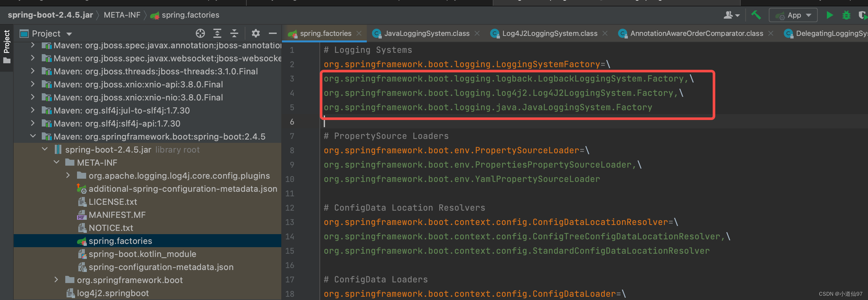Viewport: 868px width, 300px height.
Task: Click the ConfigDataLocationResolver property key
Action: click(496, 222)
